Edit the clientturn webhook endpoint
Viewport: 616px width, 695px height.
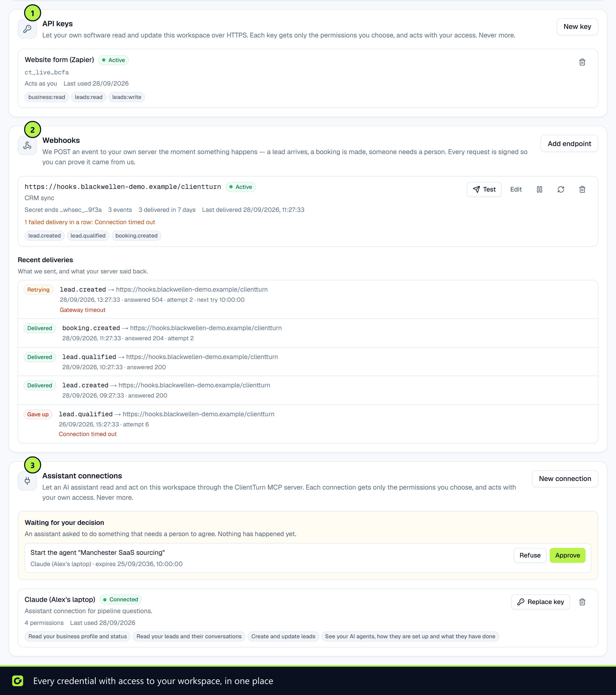click(x=516, y=189)
